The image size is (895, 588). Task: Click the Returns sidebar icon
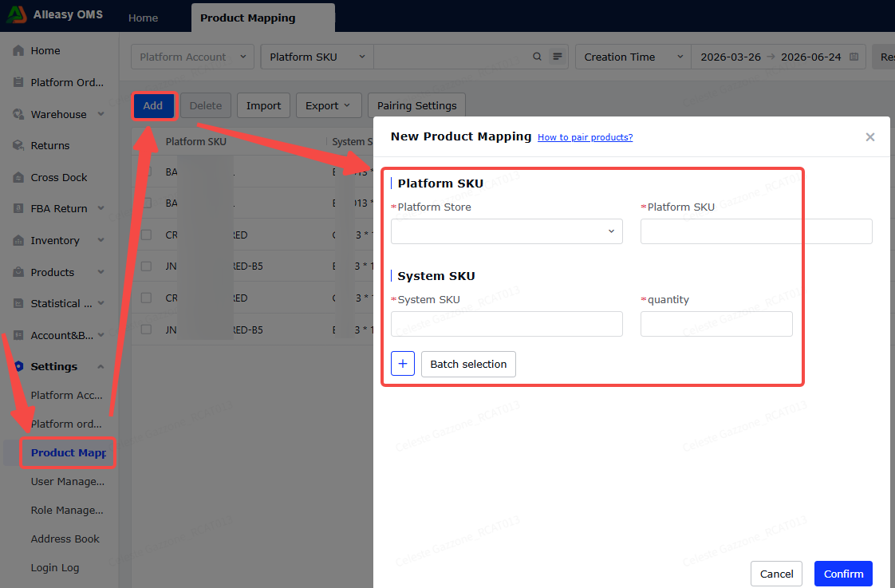click(x=18, y=145)
